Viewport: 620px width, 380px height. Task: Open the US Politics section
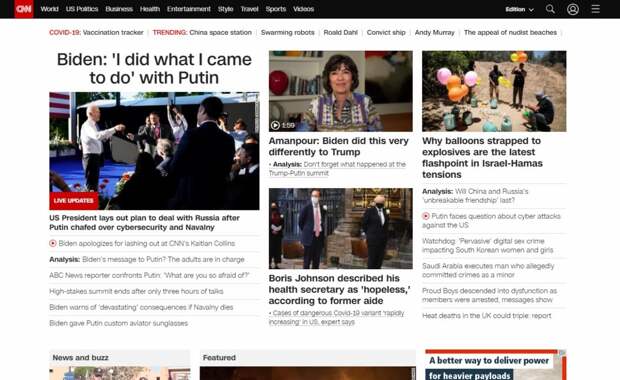point(82,9)
